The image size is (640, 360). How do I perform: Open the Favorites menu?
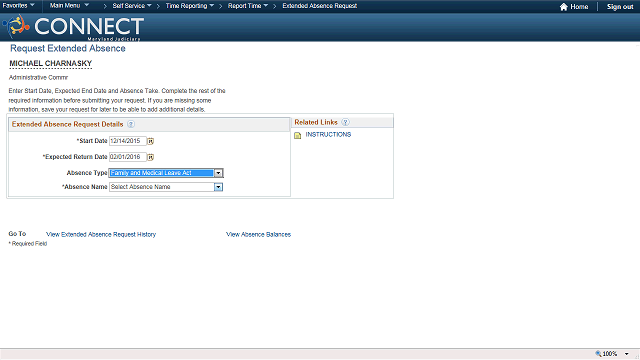tap(18, 6)
